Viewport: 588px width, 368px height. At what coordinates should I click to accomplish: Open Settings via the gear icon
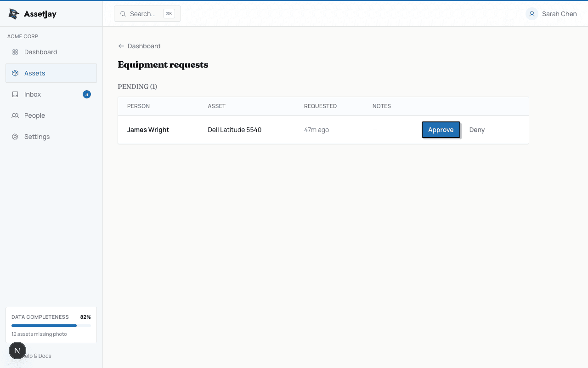click(x=15, y=137)
